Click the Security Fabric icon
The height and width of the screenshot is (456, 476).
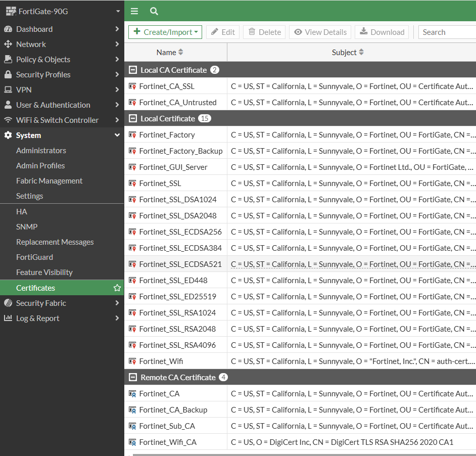[8, 303]
